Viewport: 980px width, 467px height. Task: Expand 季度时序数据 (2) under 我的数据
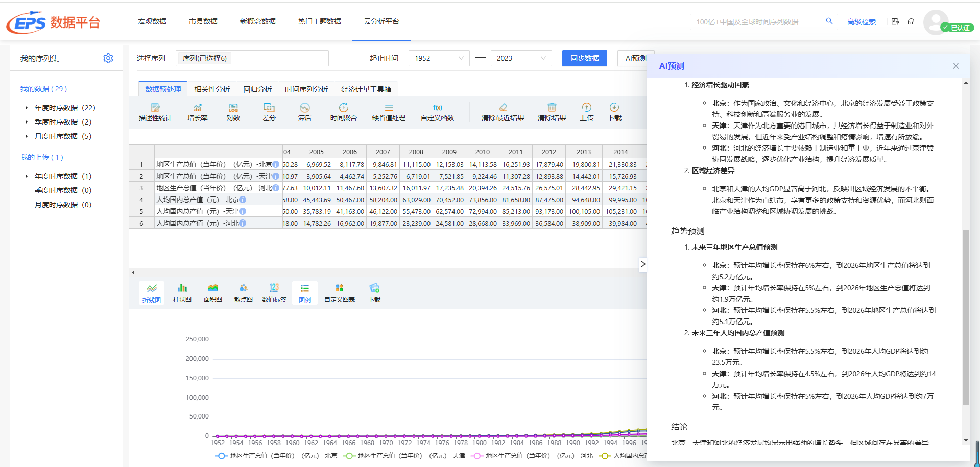click(x=27, y=122)
